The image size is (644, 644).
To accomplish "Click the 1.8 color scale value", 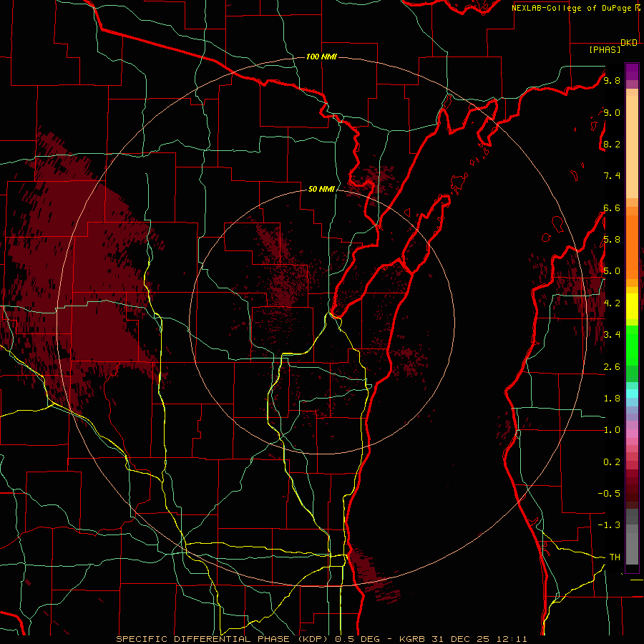I will click(x=612, y=399).
